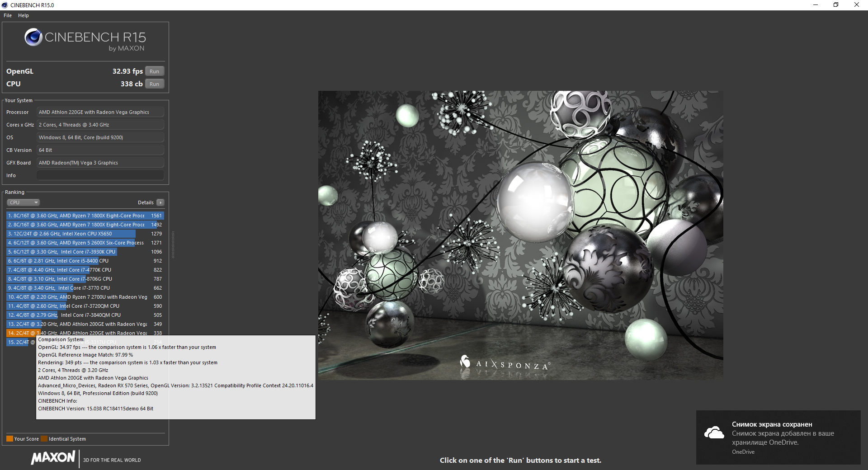This screenshot has width=868, height=470.
Task: Minimize the Cinebench window
Action: click(816, 5)
